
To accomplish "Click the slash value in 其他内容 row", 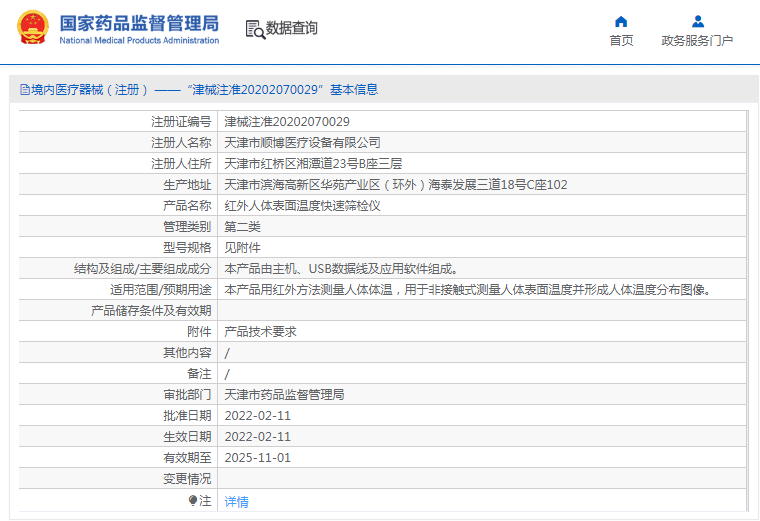I will click(x=227, y=353).
